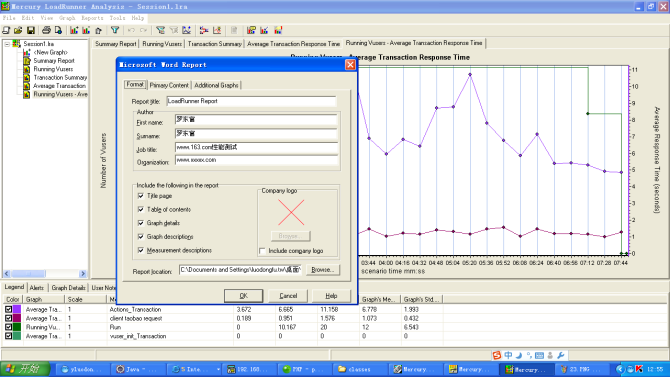
Task: Click the Summary Report icon in tree
Action: click(x=26, y=61)
